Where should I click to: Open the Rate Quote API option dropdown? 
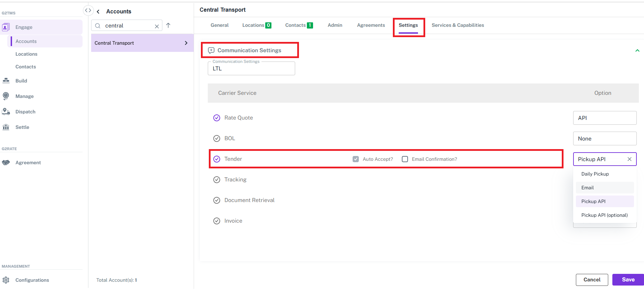click(604, 118)
